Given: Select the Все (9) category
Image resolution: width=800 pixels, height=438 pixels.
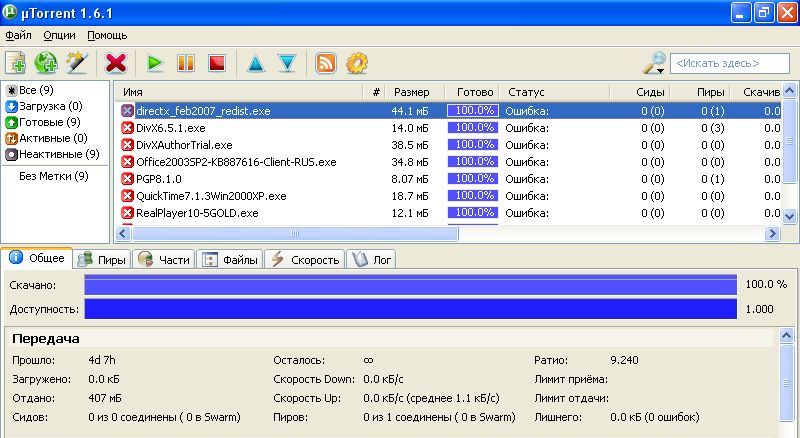Looking at the screenshot, I should [x=30, y=90].
